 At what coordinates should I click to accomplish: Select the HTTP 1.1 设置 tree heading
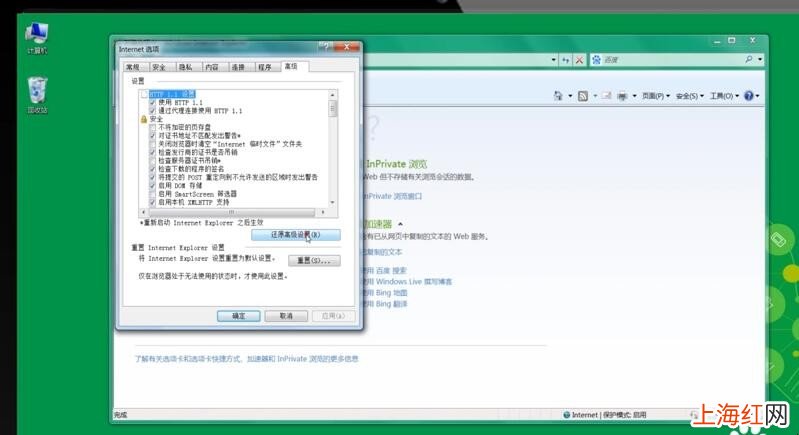[x=172, y=94]
